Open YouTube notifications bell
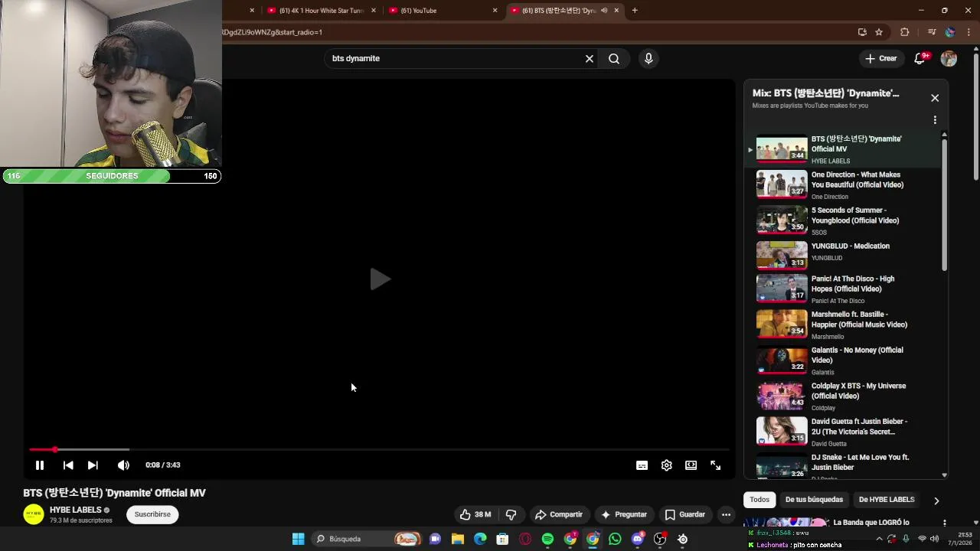The image size is (980, 551). [x=920, y=59]
